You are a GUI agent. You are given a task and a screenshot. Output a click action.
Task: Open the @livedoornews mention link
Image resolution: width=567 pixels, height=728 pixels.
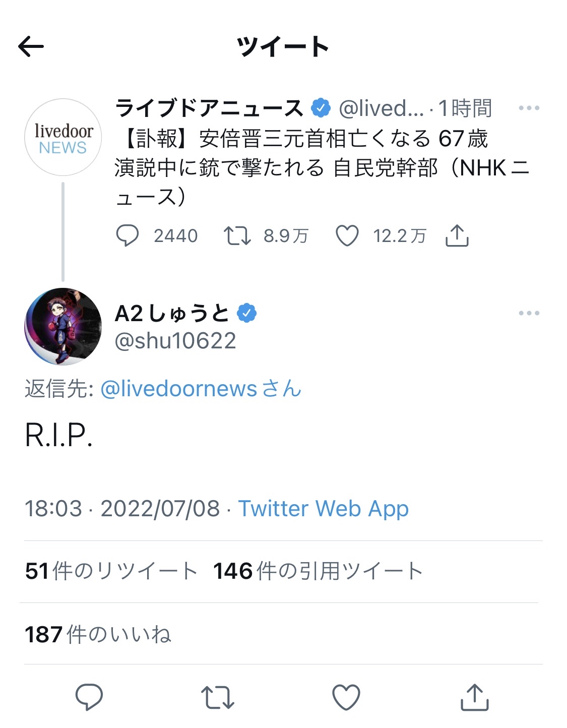tap(179, 389)
